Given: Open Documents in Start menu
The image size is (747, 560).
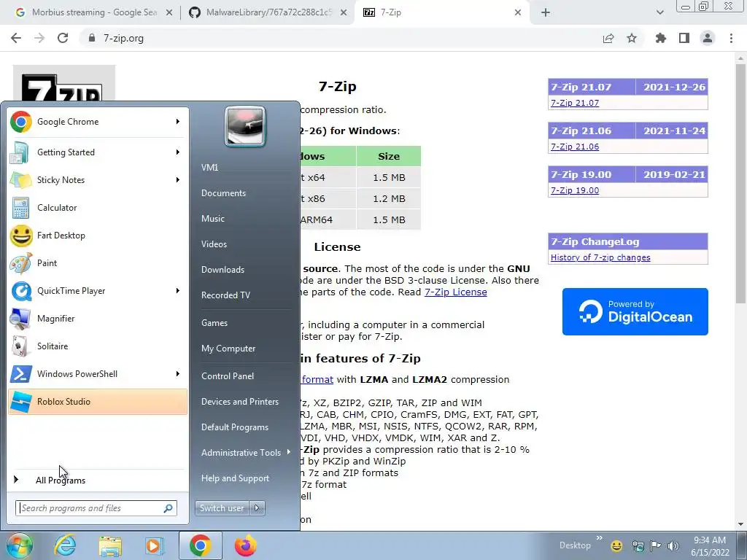Looking at the screenshot, I should 223,192.
